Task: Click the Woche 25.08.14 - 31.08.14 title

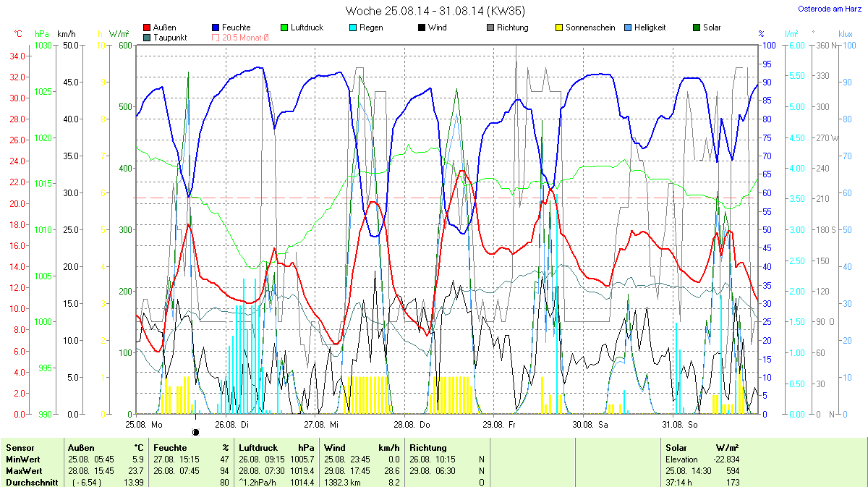Action: [435, 11]
